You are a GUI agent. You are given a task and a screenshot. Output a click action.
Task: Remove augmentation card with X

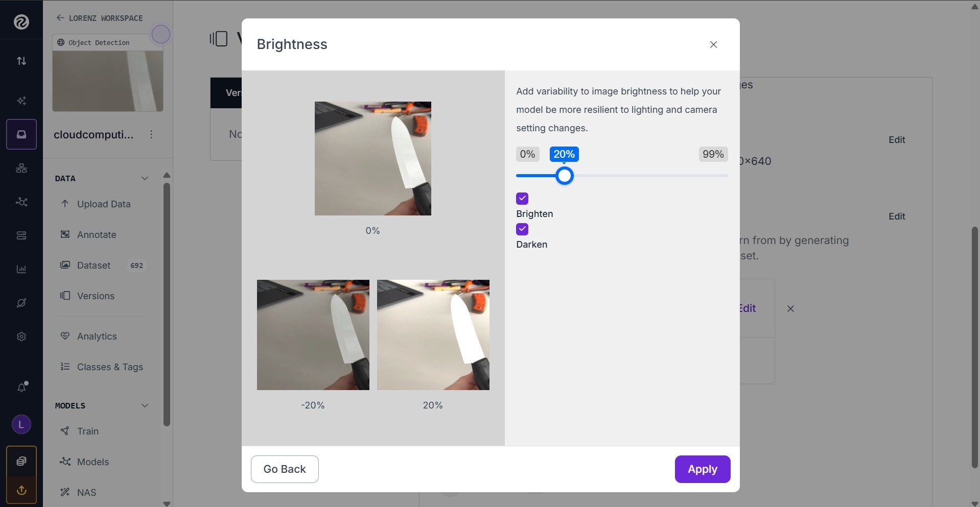[x=790, y=308]
